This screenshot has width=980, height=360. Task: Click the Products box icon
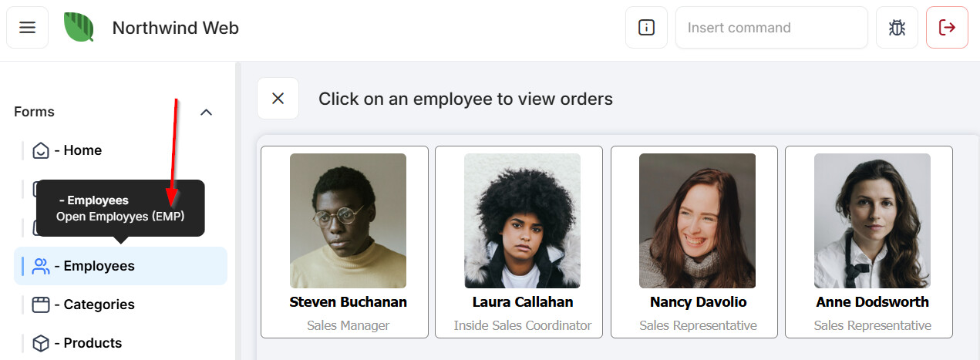[41, 343]
